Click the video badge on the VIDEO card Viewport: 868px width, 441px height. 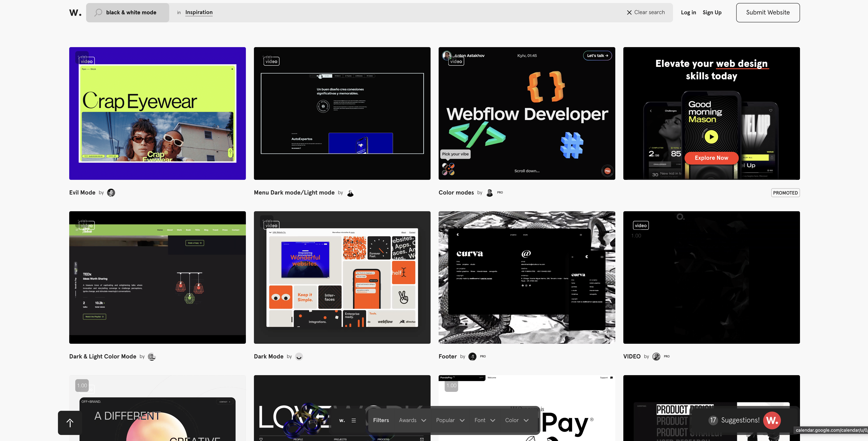tap(641, 225)
